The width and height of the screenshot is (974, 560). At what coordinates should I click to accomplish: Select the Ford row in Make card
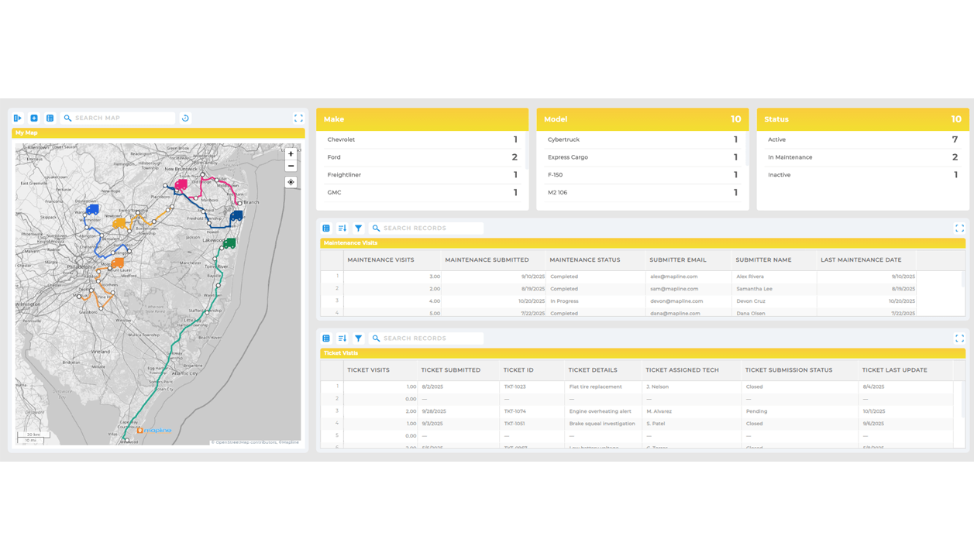coord(422,157)
